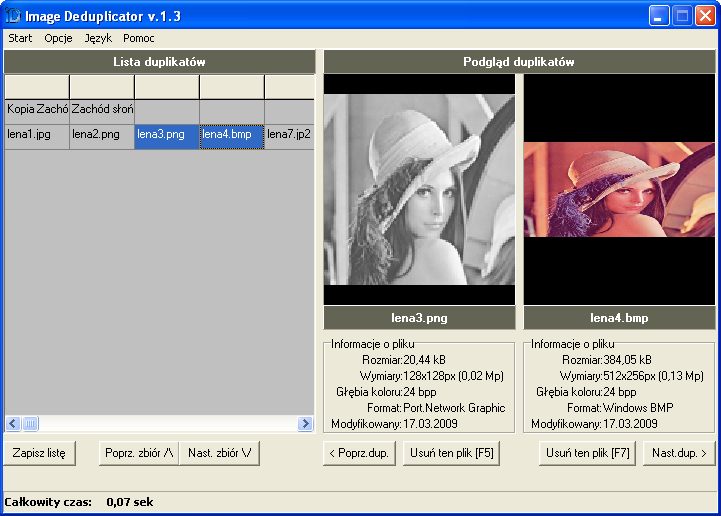Minimize the Image Deduplicator window
This screenshot has width=721, height=516.
(658, 16)
